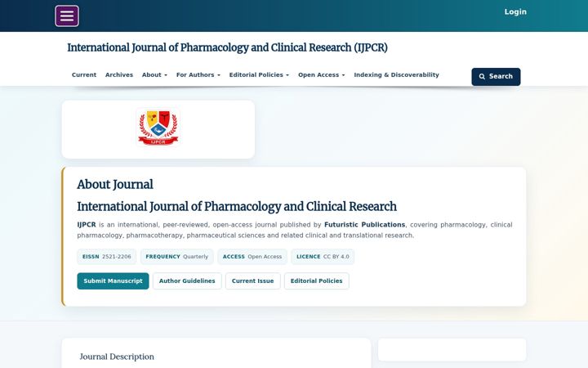Viewport: 588px width, 368px height.
Task: Click the Futuristic Publications text
Action: click(x=364, y=225)
